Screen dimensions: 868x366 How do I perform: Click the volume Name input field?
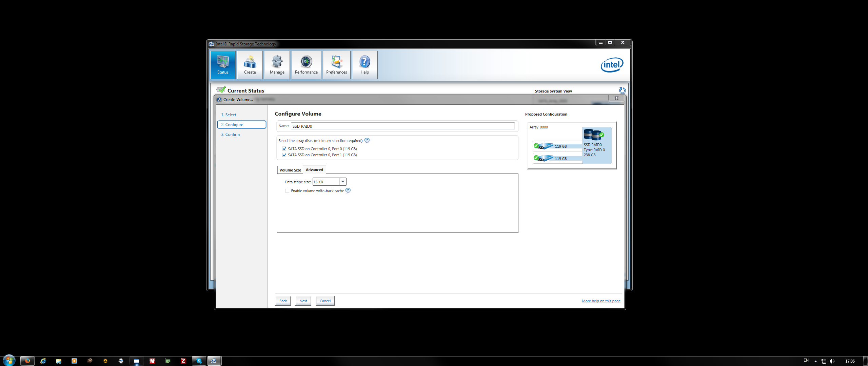(402, 126)
